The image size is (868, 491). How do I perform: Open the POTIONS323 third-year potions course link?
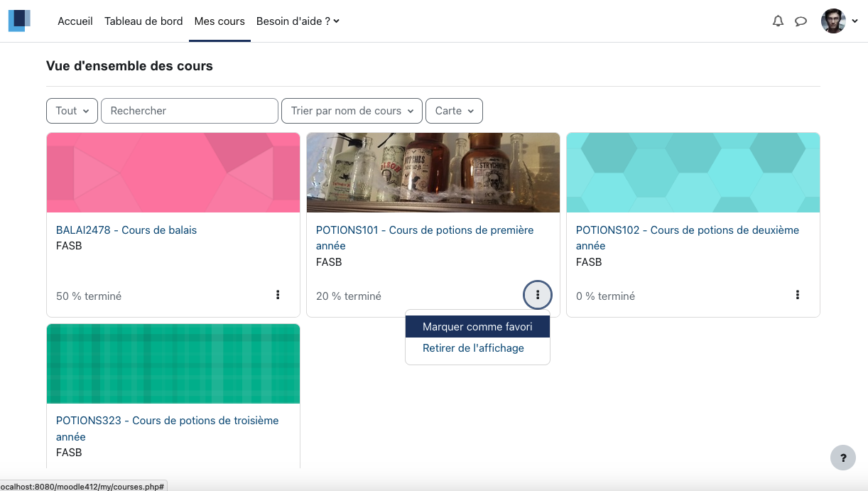pos(168,428)
